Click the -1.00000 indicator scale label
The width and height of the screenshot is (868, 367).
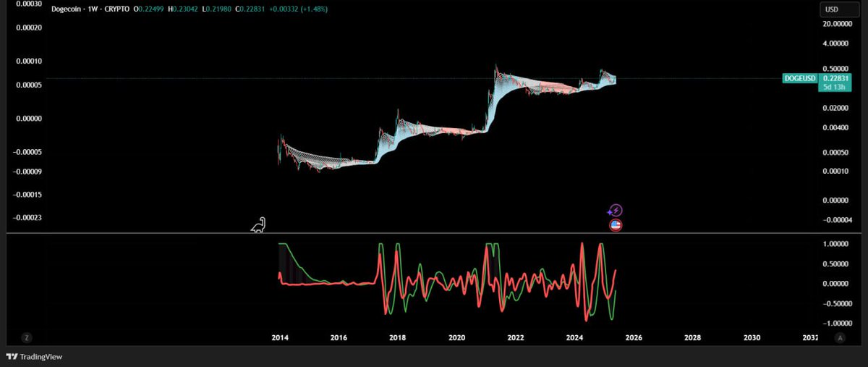[838, 323]
